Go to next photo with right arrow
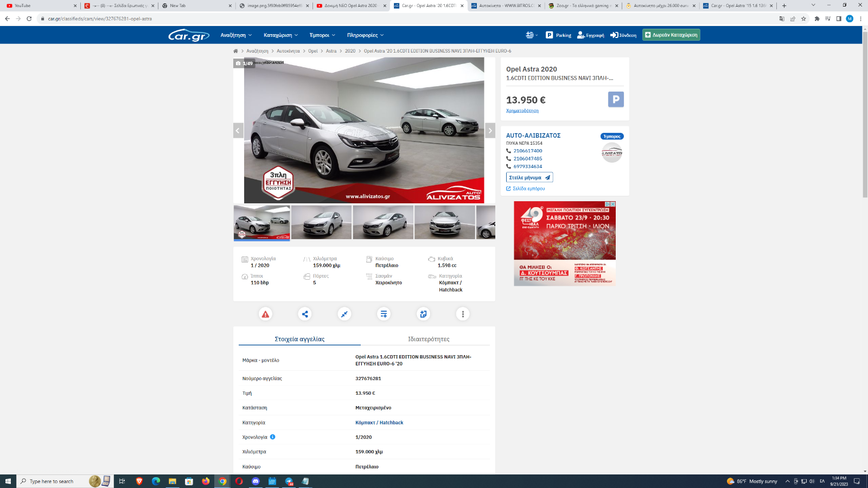 tap(490, 131)
